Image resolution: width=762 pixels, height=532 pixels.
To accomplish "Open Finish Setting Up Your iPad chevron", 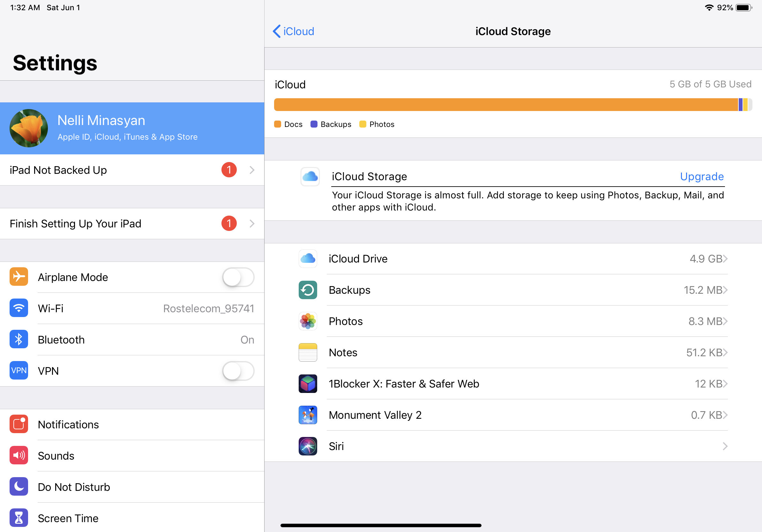I will tap(252, 224).
